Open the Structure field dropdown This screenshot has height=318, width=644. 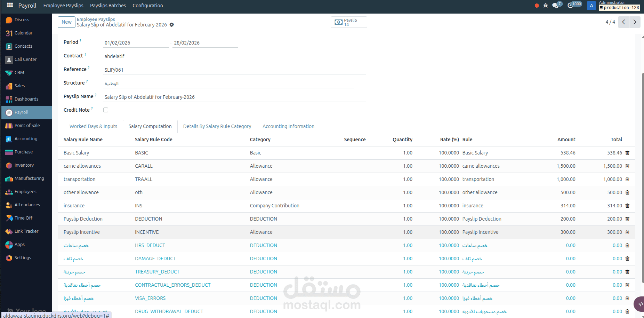pos(228,84)
